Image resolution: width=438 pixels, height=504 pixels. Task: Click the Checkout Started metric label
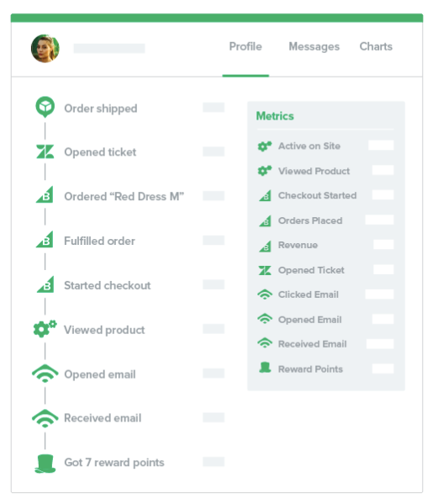(317, 195)
